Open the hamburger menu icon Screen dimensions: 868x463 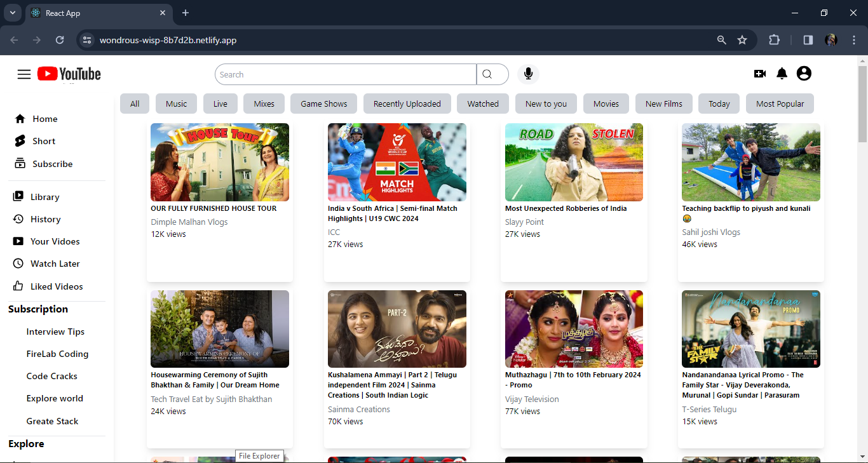(x=24, y=74)
